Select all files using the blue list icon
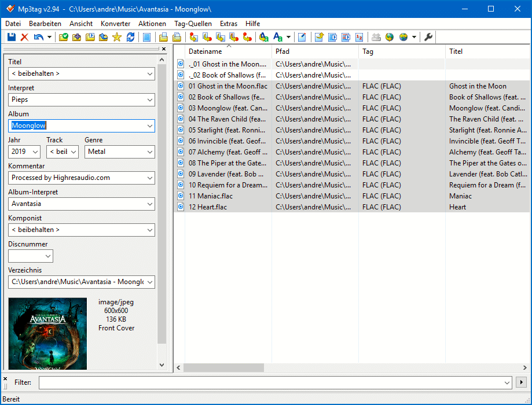 (147, 37)
